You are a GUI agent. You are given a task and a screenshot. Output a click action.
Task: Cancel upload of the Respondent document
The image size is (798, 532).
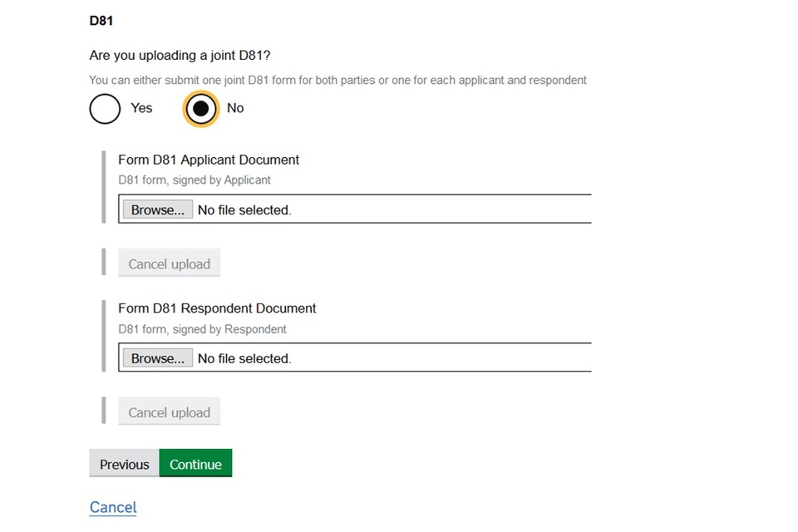[x=169, y=413]
